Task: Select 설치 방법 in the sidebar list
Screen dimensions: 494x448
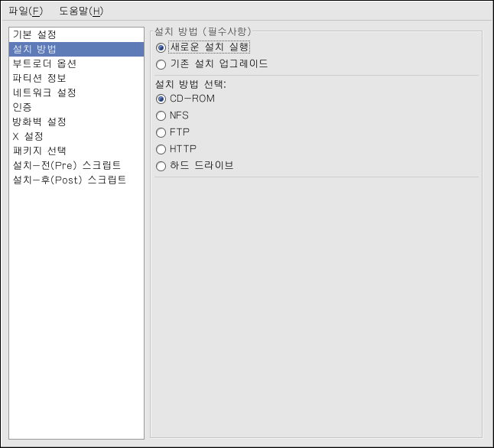Action: click(34, 50)
